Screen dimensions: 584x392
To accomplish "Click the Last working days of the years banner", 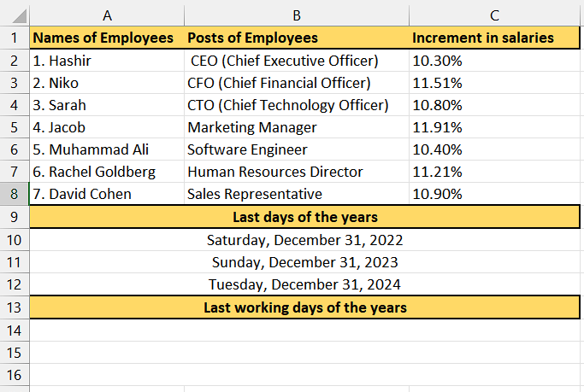I will pyautogui.click(x=304, y=307).
